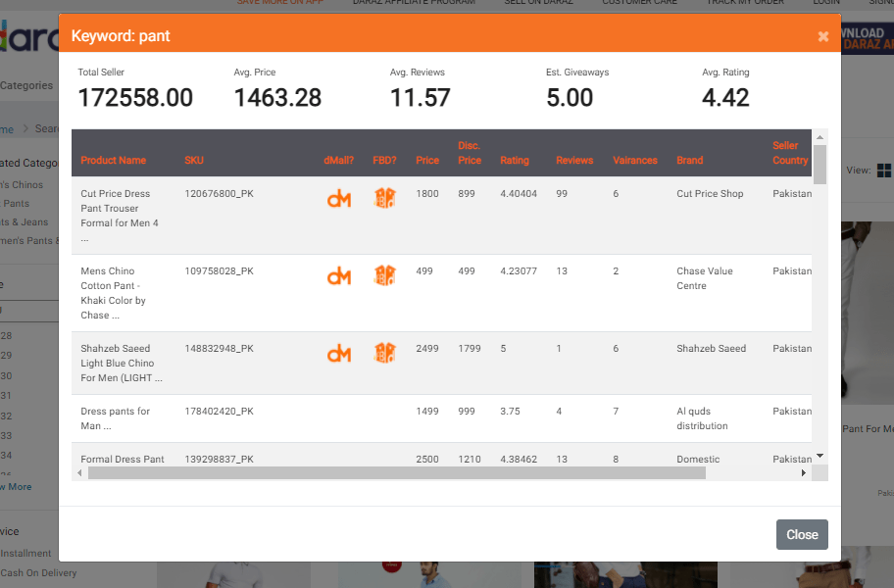The image size is (894, 588).
Task: Open the CUSTOMER CARE menu
Action: coord(639,3)
